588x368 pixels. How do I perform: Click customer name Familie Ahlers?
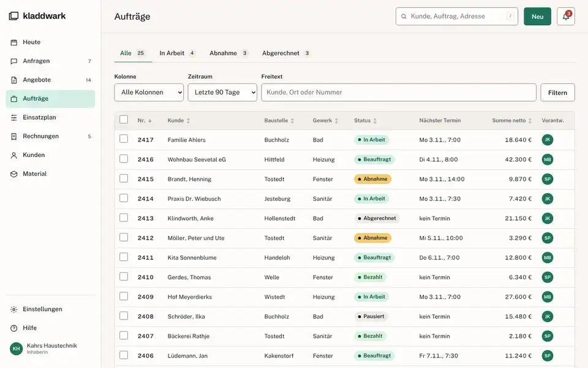(186, 140)
